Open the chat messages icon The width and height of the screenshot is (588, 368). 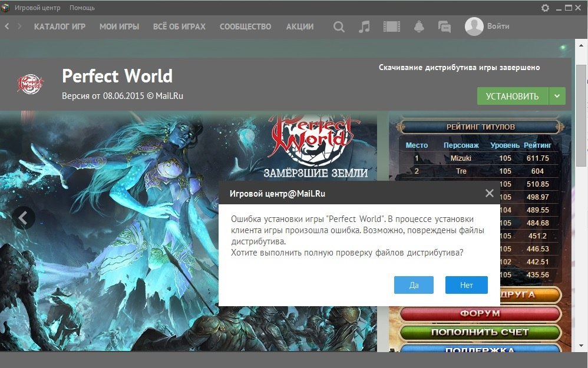(x=444, y=26)
